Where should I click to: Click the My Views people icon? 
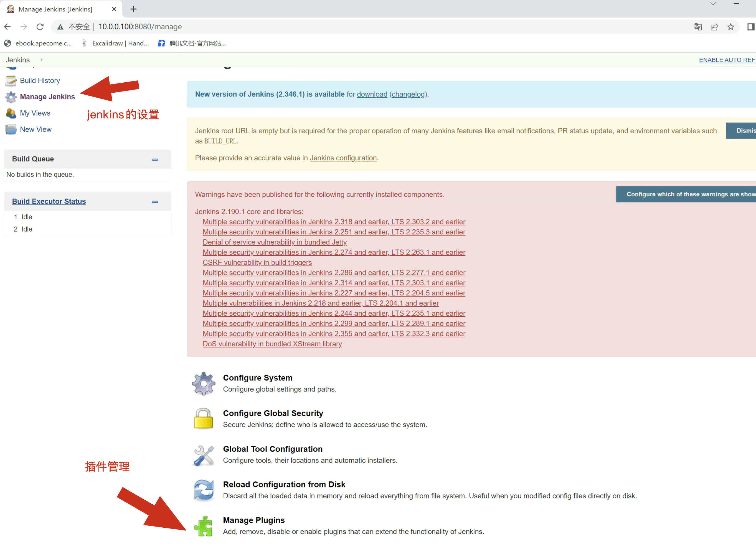[x=11, y=113]
